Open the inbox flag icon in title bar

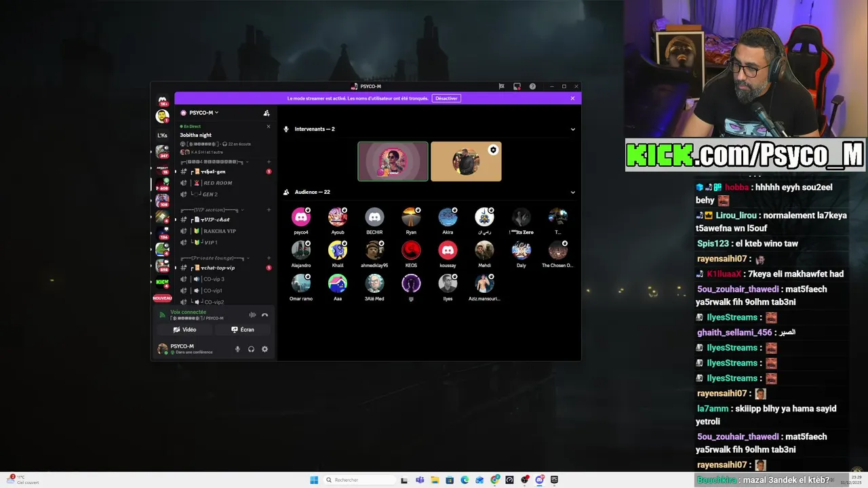pos(502,87)
